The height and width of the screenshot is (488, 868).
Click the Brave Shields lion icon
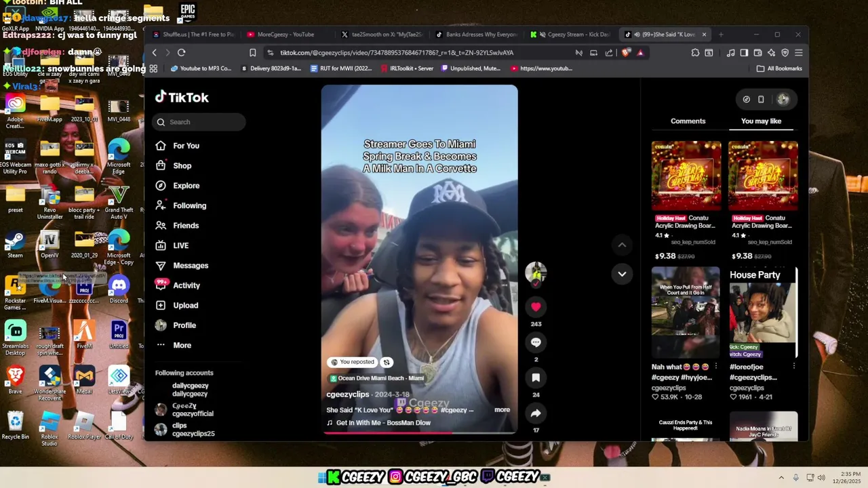point(626,53)
